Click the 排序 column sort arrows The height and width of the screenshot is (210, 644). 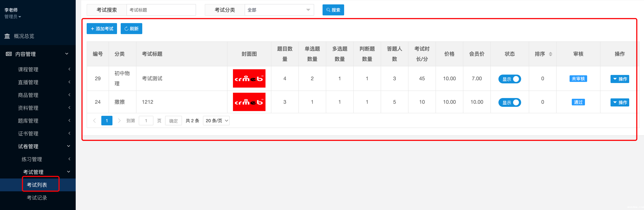(x=550, y=54)
